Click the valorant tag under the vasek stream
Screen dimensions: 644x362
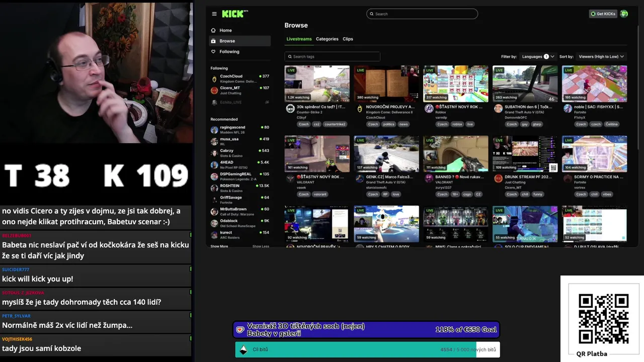tap(320, 194)
